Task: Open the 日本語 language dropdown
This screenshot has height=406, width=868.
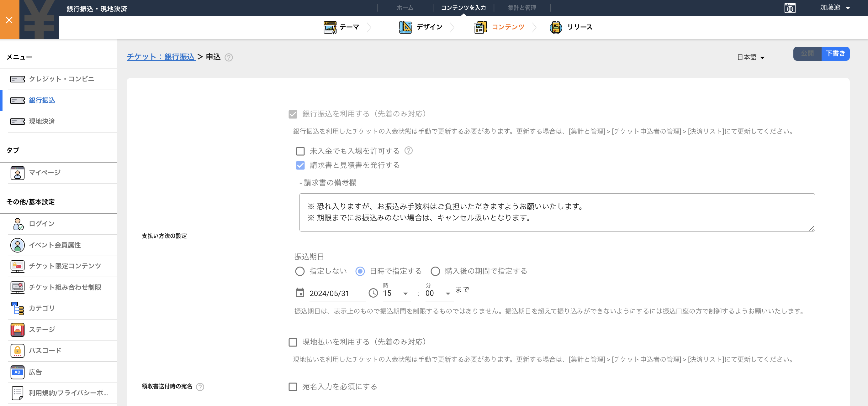Action: (x=751, y=57)
